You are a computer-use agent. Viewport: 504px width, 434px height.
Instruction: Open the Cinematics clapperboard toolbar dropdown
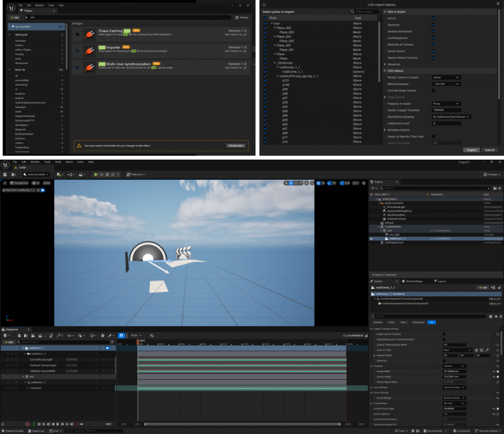(x=81, y=174)
